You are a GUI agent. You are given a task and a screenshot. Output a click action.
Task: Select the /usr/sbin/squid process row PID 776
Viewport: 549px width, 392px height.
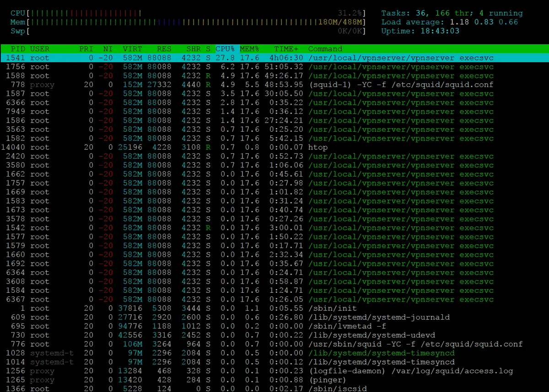(x=274, y=344)
